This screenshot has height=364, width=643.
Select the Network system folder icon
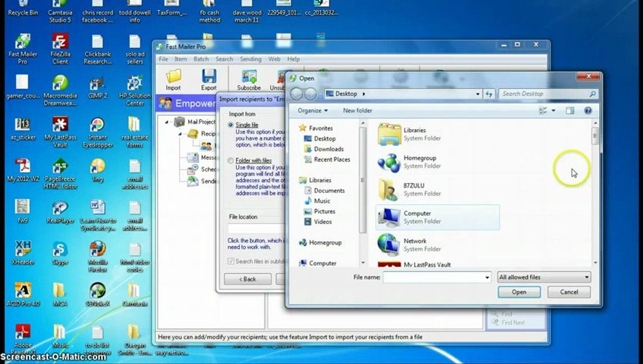point(389,245)
